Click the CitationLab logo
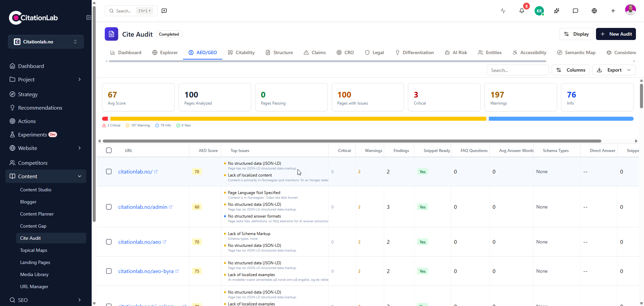Viewport: 644px width, 306px height. point(33,18)
